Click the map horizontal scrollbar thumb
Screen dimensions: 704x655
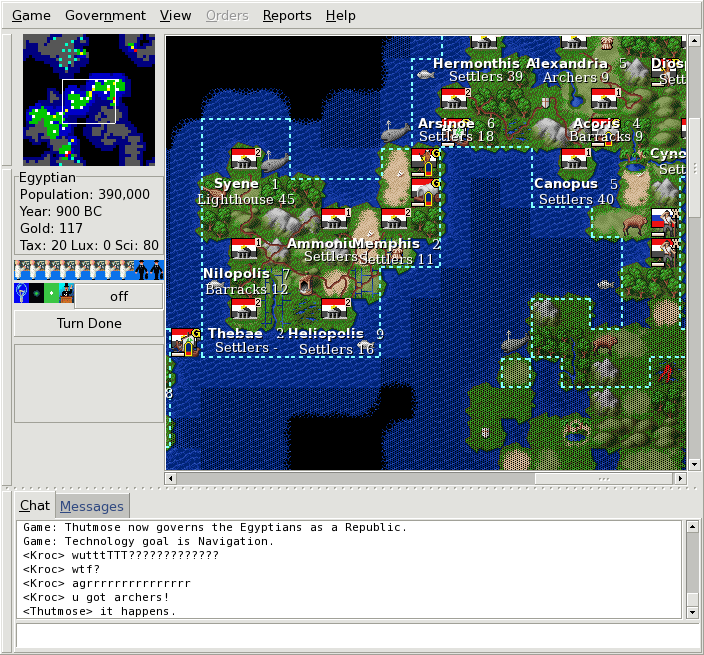[604, 478]
